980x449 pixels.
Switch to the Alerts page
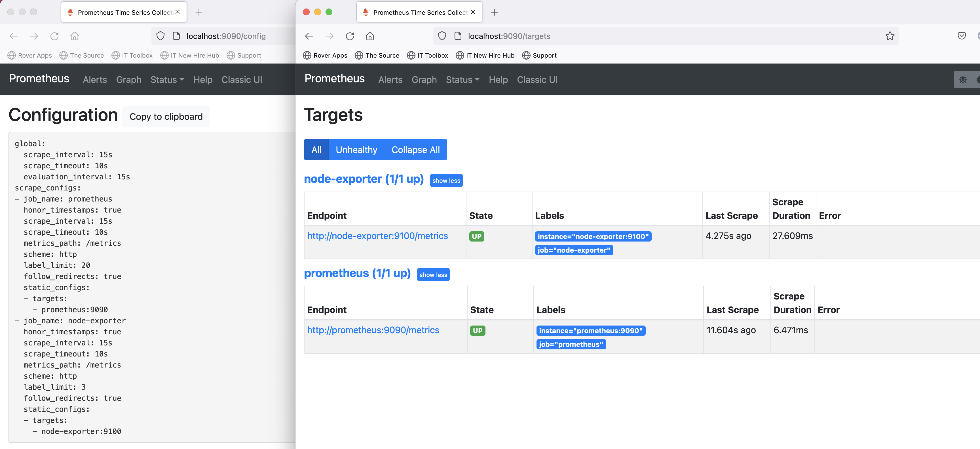(390, 79)
